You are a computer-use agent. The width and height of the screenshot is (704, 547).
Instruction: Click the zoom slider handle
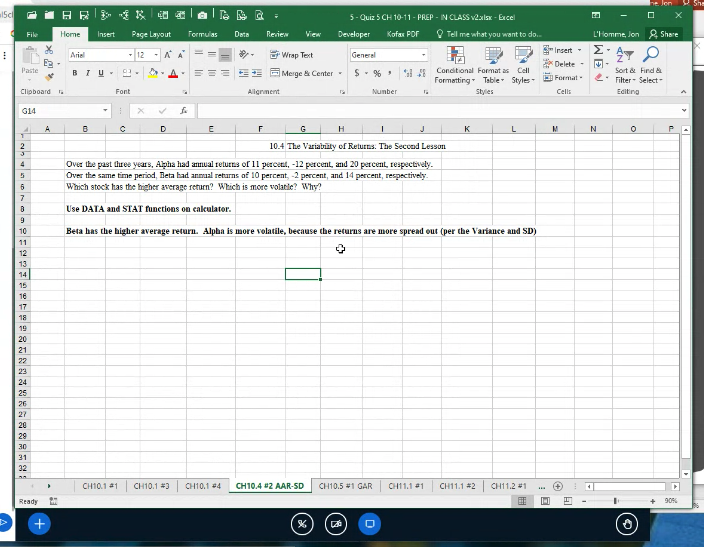[616, 501]
